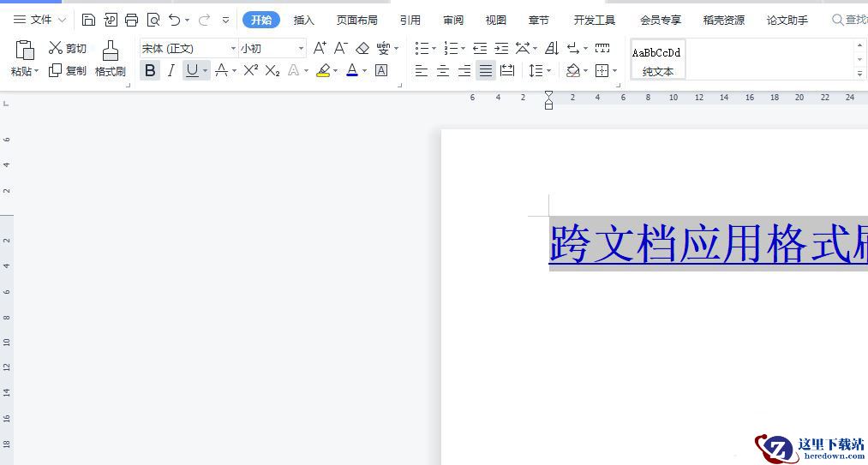Switch to the 章节 tab
This screenshot has width=868, height=465.
pos(539,21)
